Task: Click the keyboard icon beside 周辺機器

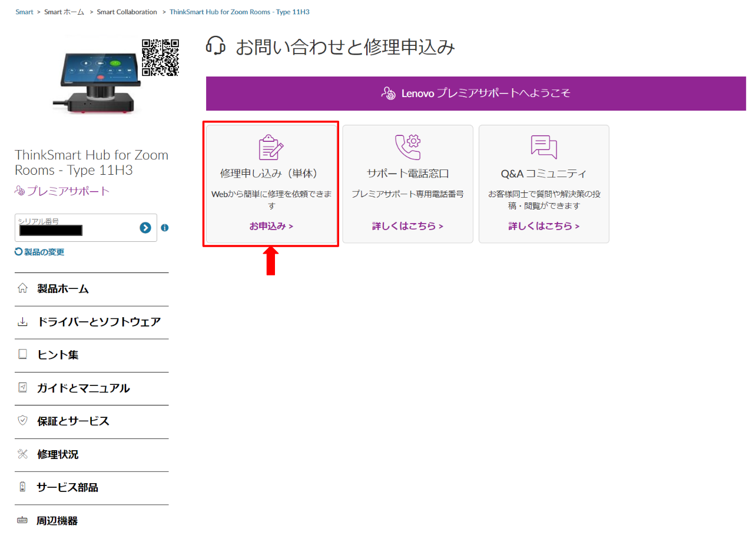Action: point(23,520)
